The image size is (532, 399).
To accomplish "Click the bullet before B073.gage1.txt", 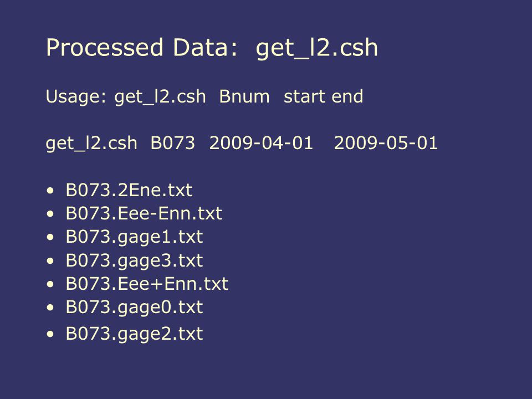I will (x=50, y=237).
